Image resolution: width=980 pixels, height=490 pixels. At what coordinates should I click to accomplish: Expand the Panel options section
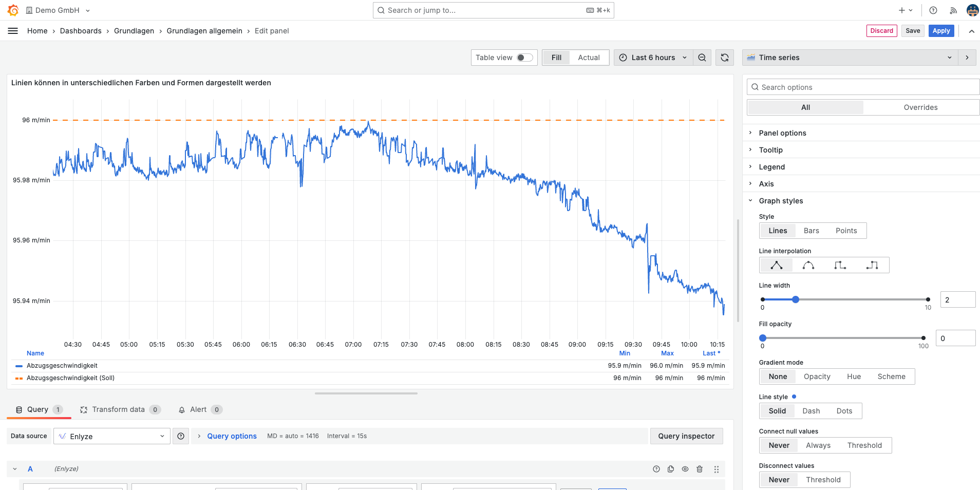[782, 133]
